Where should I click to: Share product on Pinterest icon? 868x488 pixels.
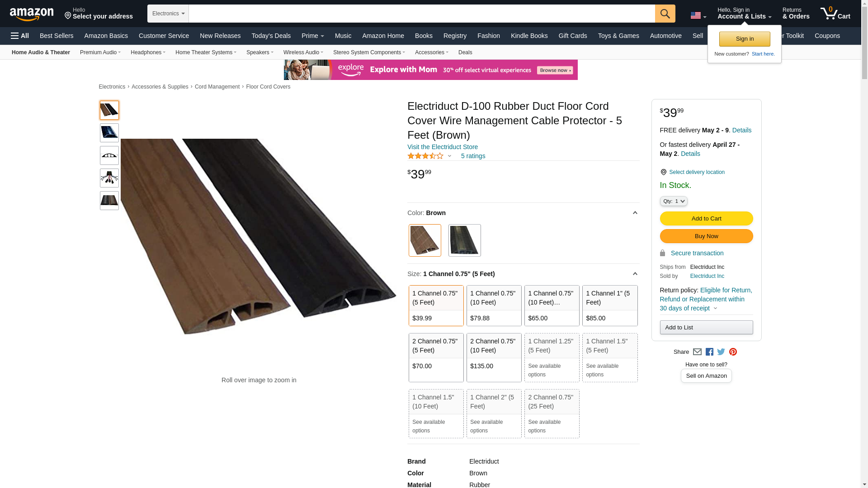tap(733, 352)
